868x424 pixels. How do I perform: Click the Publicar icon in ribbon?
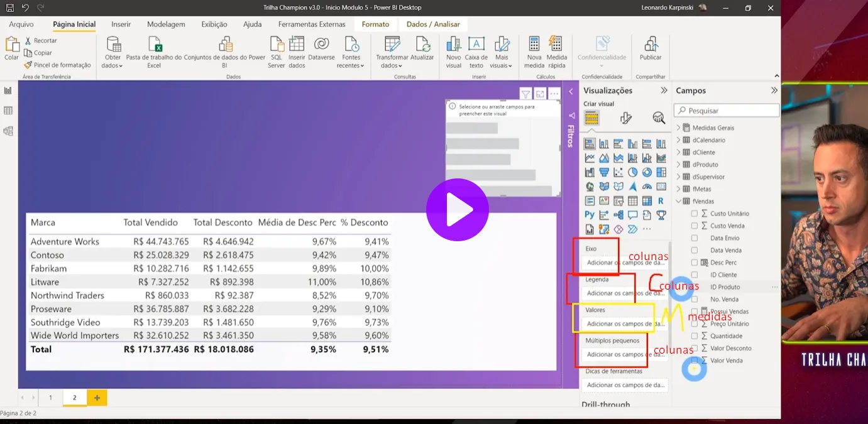pyautogui.click(x=651, y=45)
